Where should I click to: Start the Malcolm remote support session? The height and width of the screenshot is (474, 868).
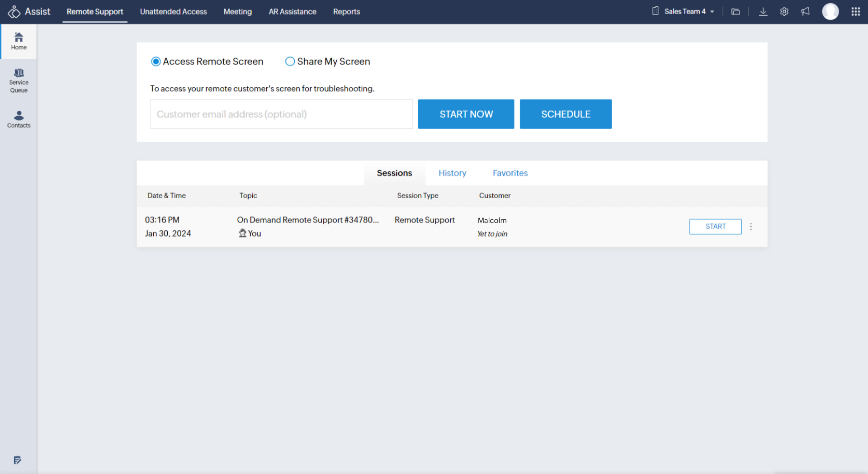(x=716, y=227)
